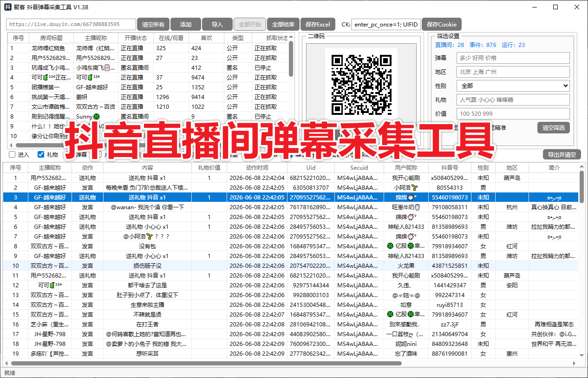The height and width of the screenshot is (378, 588).
Task: Click the Secuid column header
Action: (359, 167)
